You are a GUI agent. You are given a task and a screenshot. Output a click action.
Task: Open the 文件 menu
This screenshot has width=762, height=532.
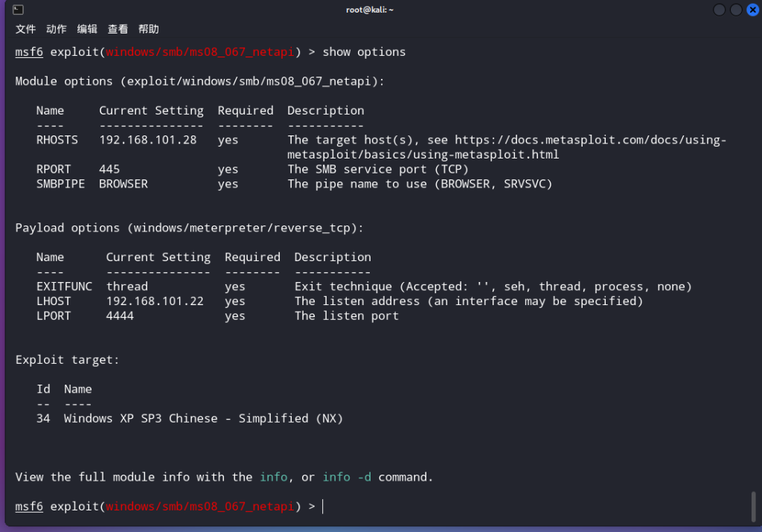click(x=25, y=29)
